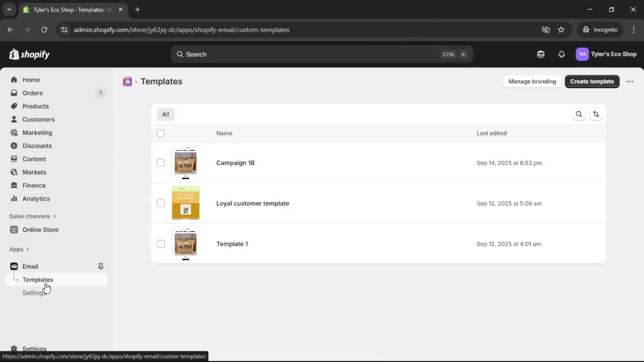Select all templates with the header checkbox
The image size is (644, 362).
[x=161, y=133]
